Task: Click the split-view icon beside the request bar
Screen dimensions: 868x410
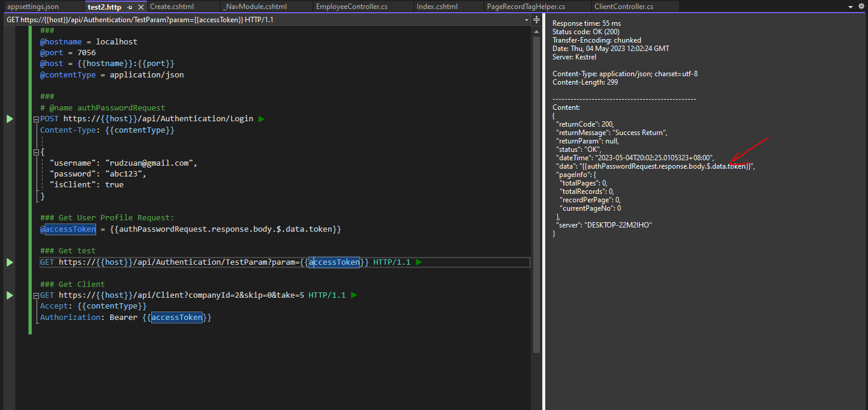Action: point(536,19)
